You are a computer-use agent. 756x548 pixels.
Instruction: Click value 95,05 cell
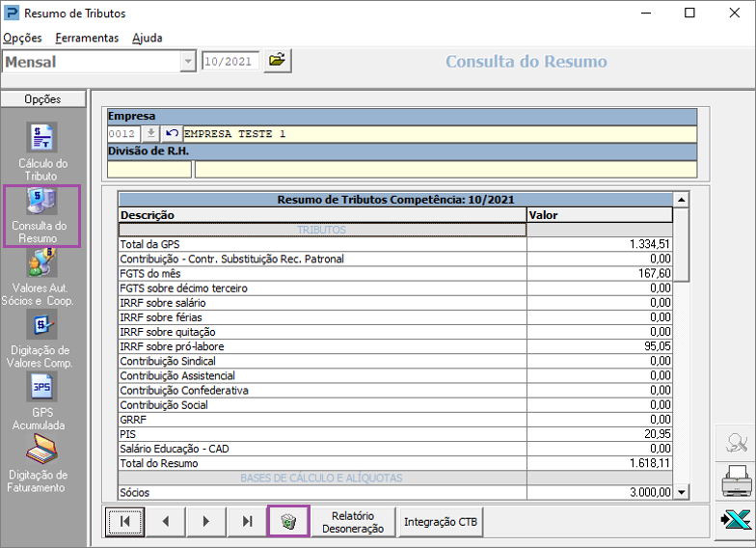(600, 346)
